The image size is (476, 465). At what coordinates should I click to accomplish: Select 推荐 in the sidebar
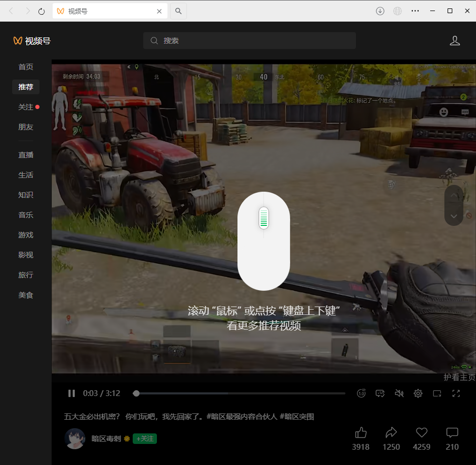[26, 87]
